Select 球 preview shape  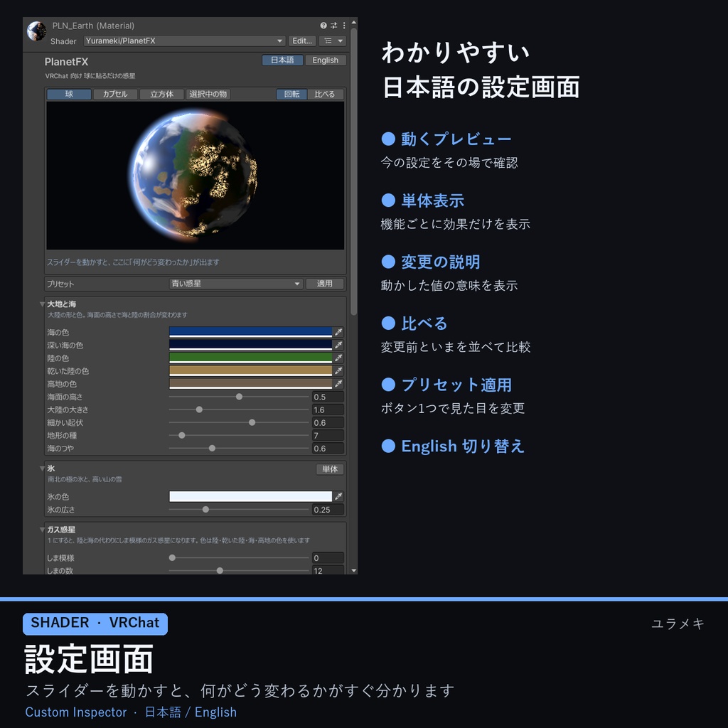[69, 95]
